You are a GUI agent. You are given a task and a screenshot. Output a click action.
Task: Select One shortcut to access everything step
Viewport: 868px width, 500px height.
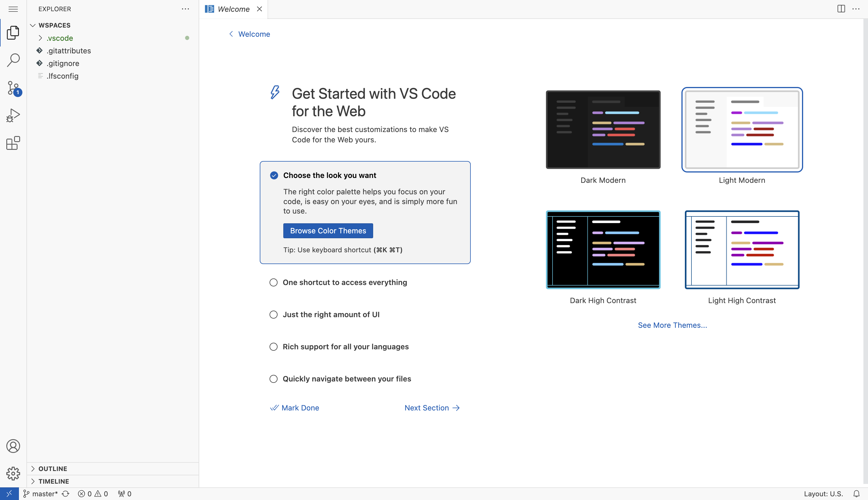[x=365, y=282]
